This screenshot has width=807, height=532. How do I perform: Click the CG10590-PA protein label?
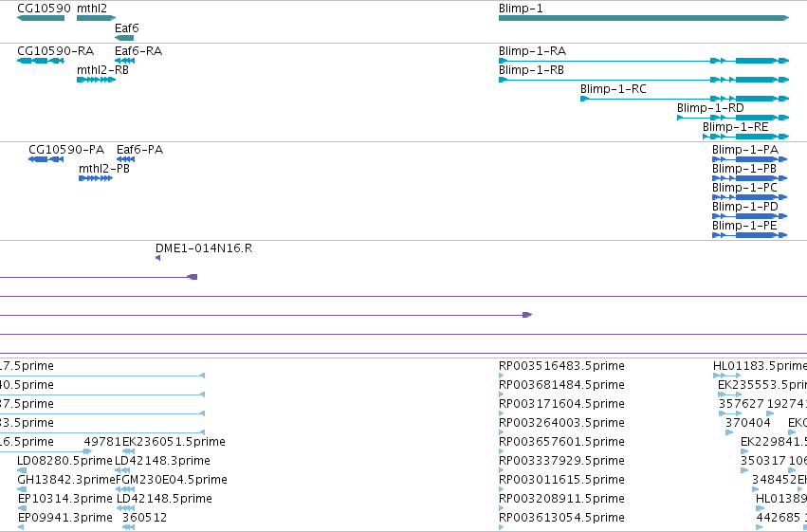[66, 150]
